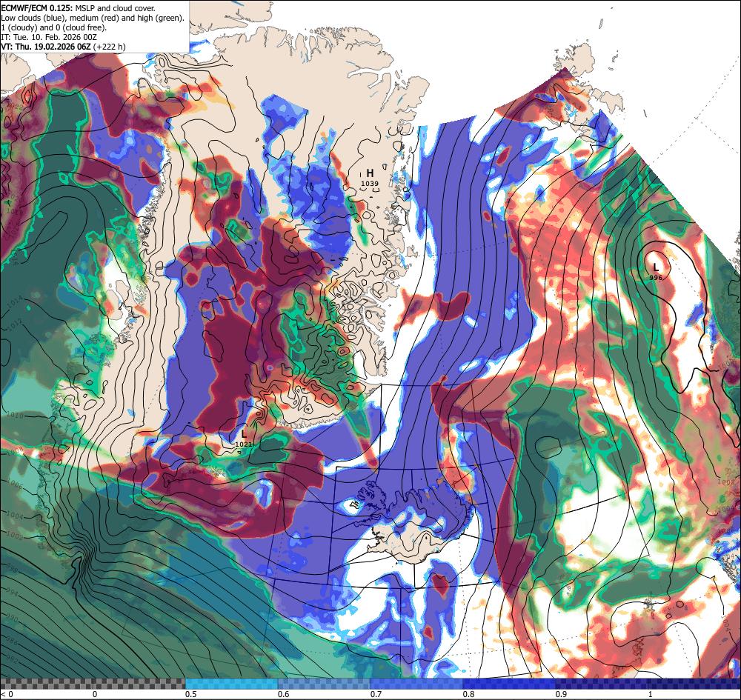The image size is (741, 700).
Task: Click the '0.9' legend label
Action: click(561, 694)
